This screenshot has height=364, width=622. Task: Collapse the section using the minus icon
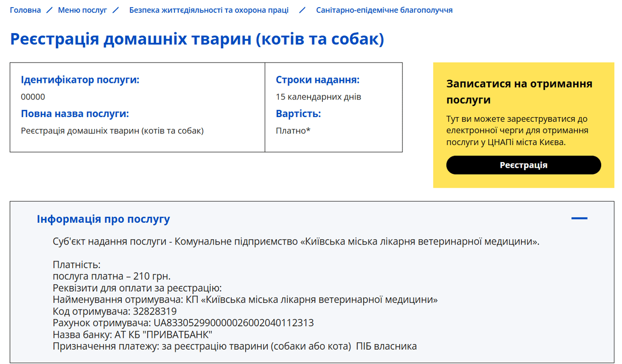coord(579,218)
